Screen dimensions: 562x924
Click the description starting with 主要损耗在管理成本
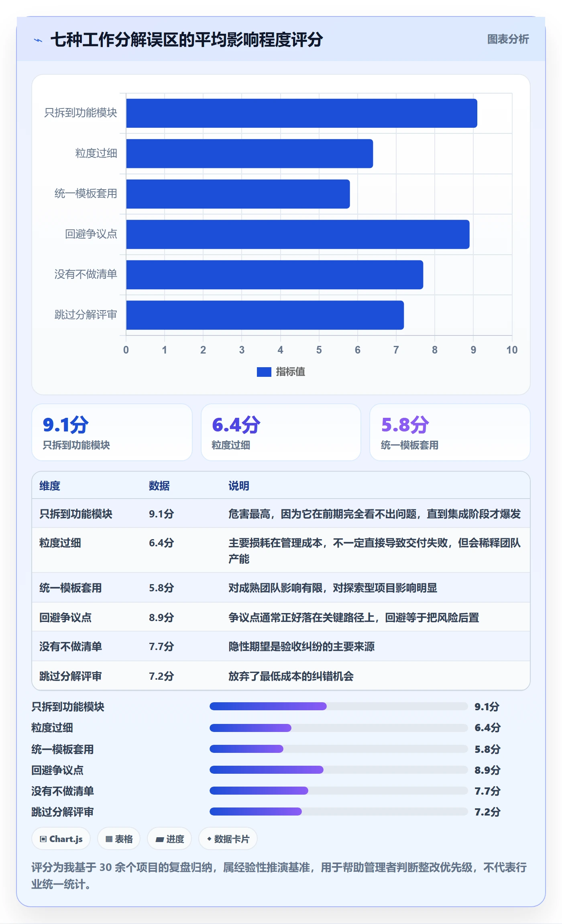tap(375, 551)
